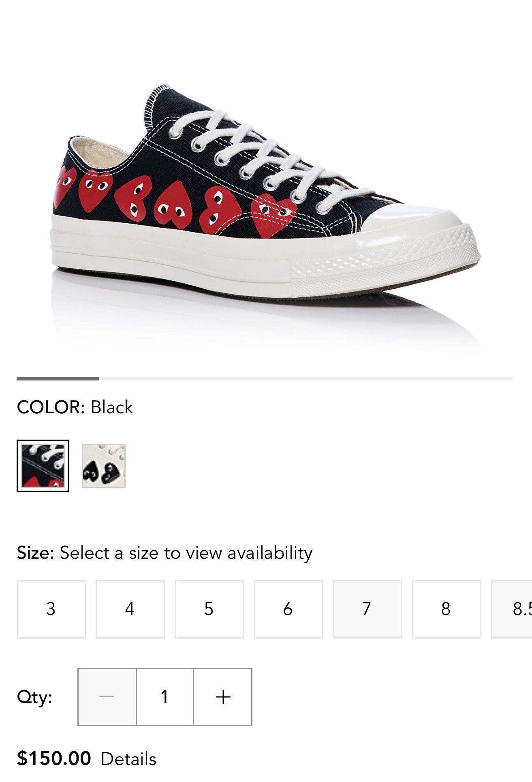Choose size 7
This screenshot has width=532, height=782.
tap(367, 609)
